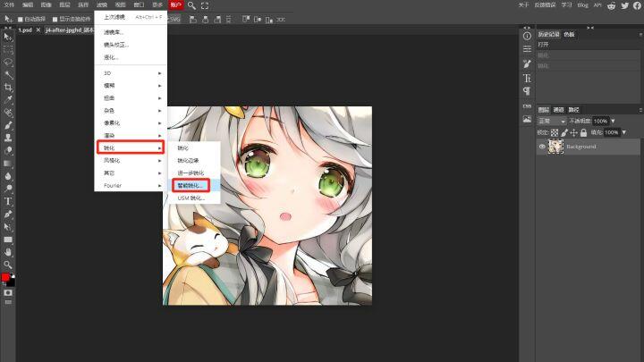Select the Rectangle shape tool
The height and width of the screenshot is (362, 644).
(8, 240)
